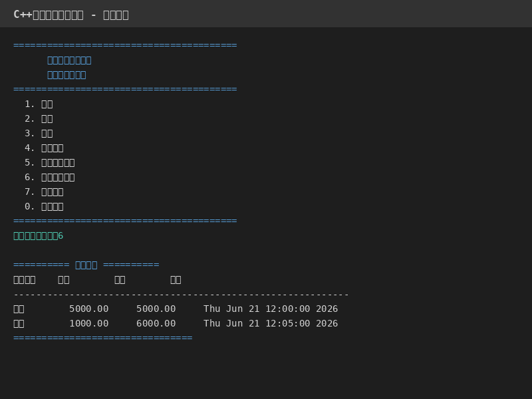The height and width of the screenshot is (399, 532).
Task: Click menu option numbered 3.
Action: [x=39, y=134]
